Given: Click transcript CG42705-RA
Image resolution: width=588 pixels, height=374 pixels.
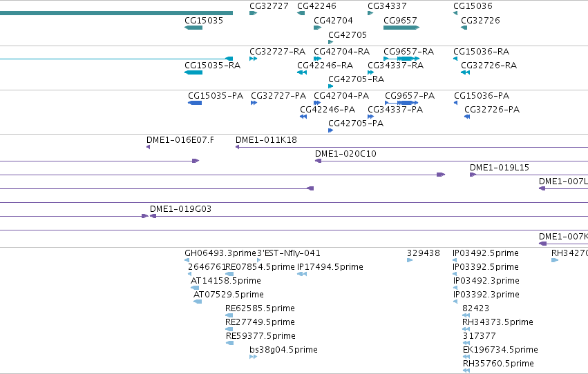Looking at the screenshot, I should [356, 79].
